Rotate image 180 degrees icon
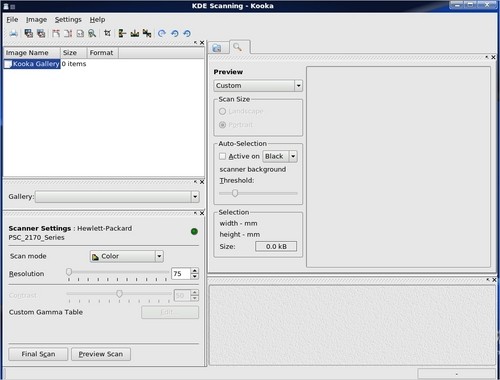Viewport: 500px width, 380px height. click(187, 33)
